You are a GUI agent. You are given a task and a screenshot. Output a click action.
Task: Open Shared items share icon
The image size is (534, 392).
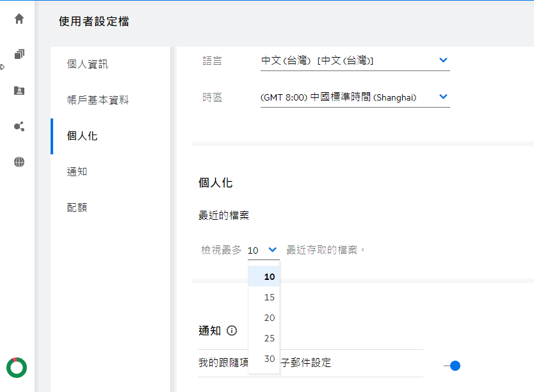pyautogui.click(x=19, y=126)
